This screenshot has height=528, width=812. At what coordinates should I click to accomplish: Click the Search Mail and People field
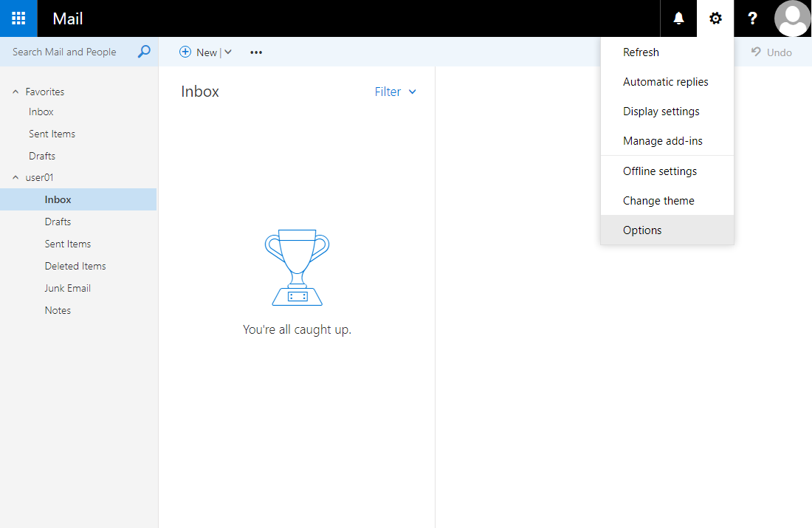click(x=64, y=52)
